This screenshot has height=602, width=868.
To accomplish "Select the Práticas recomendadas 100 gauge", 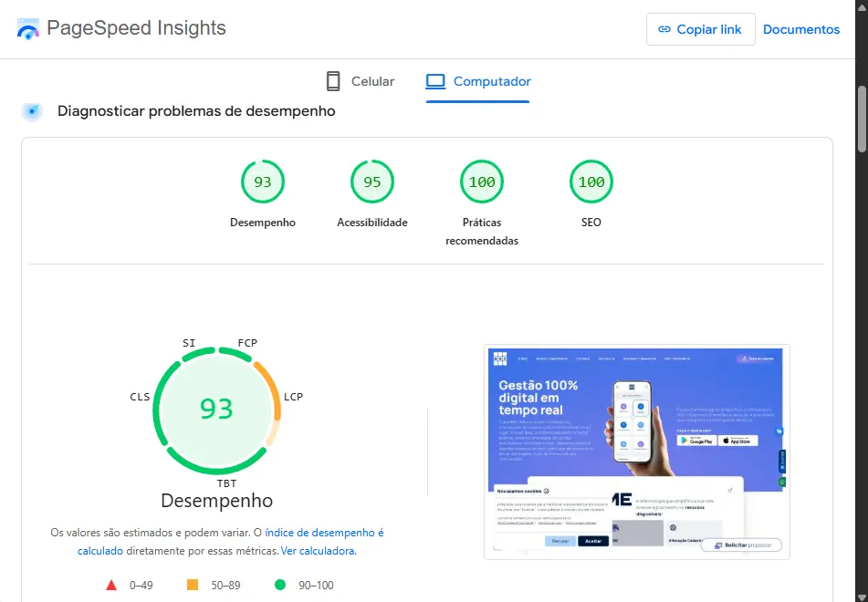I will point(482,182).
